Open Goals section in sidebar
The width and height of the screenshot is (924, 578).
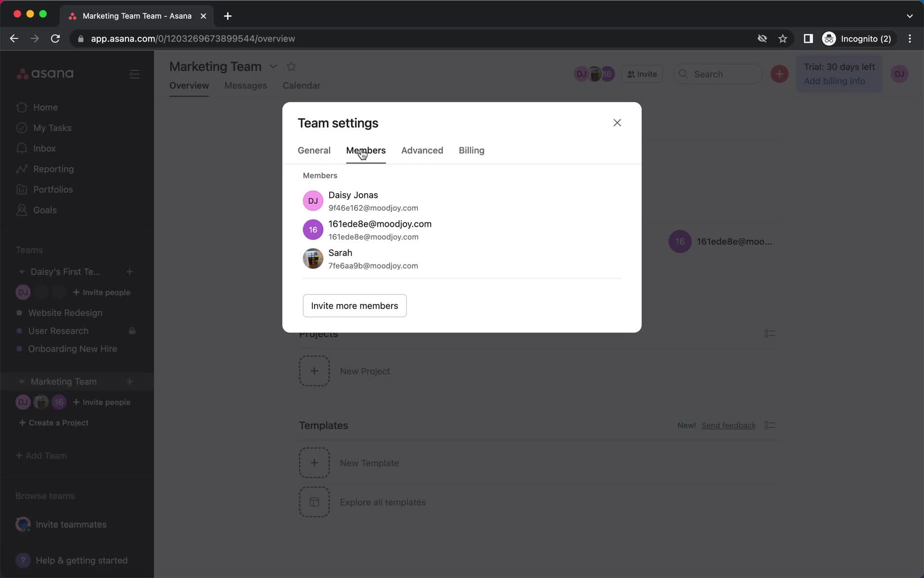point(45,210)
